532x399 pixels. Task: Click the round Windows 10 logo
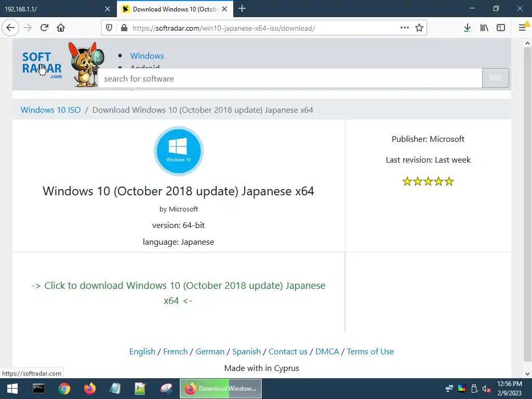[x=179, y=151]
